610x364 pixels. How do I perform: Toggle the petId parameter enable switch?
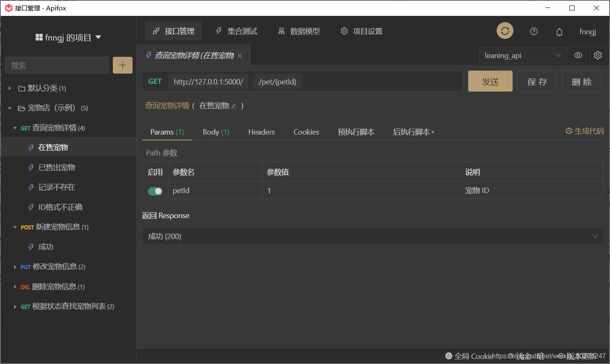tap(155, 191)
